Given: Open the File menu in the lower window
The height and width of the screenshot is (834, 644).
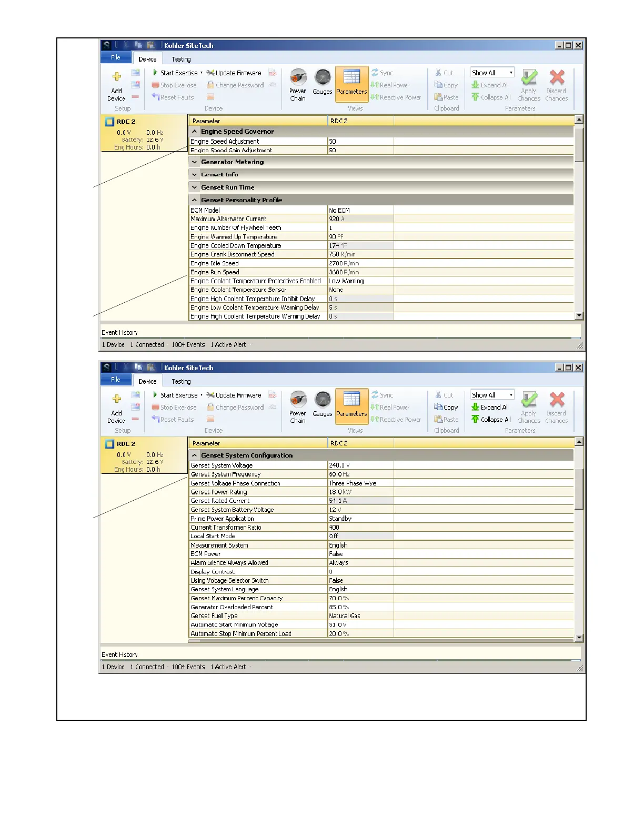Looking at the screenshot, I should click(116, 380).
